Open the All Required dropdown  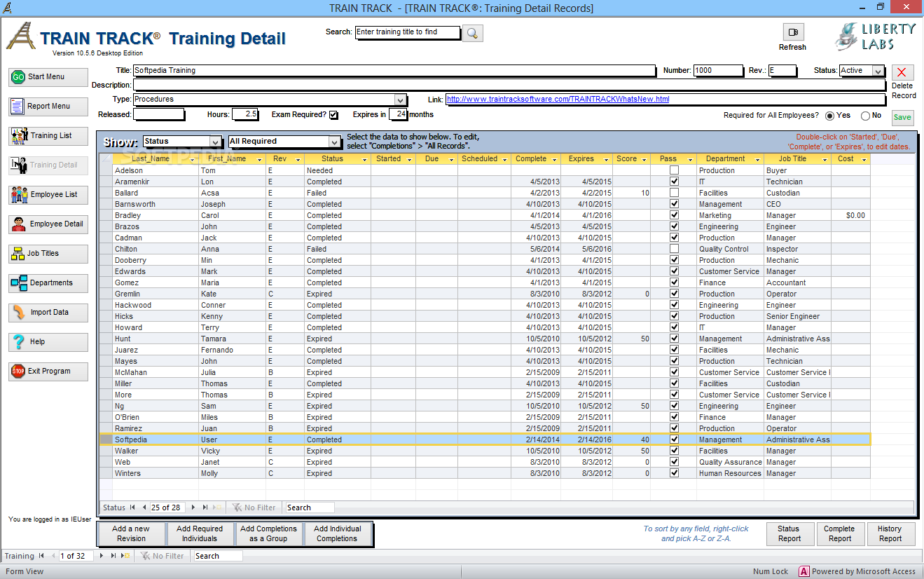click(335, 142)
